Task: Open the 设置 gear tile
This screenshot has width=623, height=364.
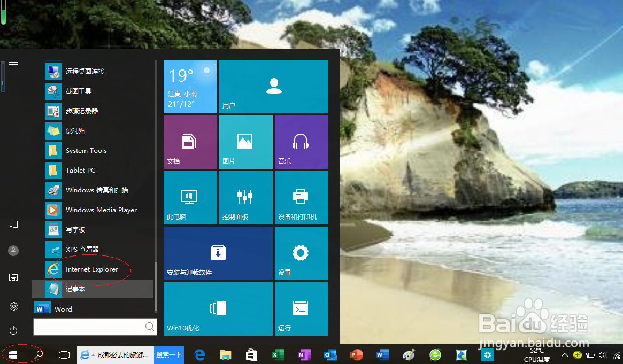Action: [x=302, y=253]
